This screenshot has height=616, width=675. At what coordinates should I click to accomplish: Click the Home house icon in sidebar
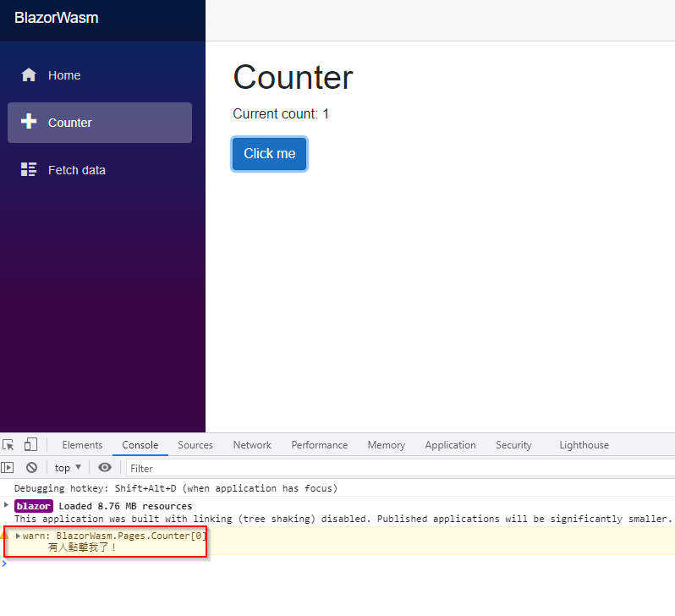pos(29,75)
